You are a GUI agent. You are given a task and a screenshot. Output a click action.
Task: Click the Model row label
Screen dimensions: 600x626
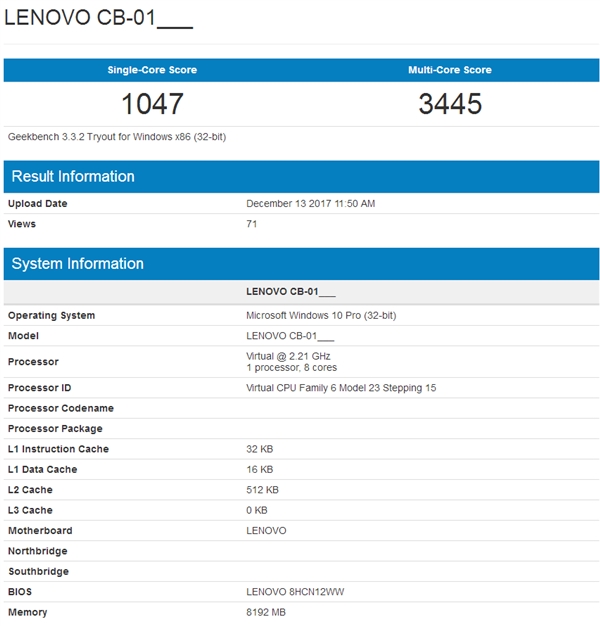24,336
